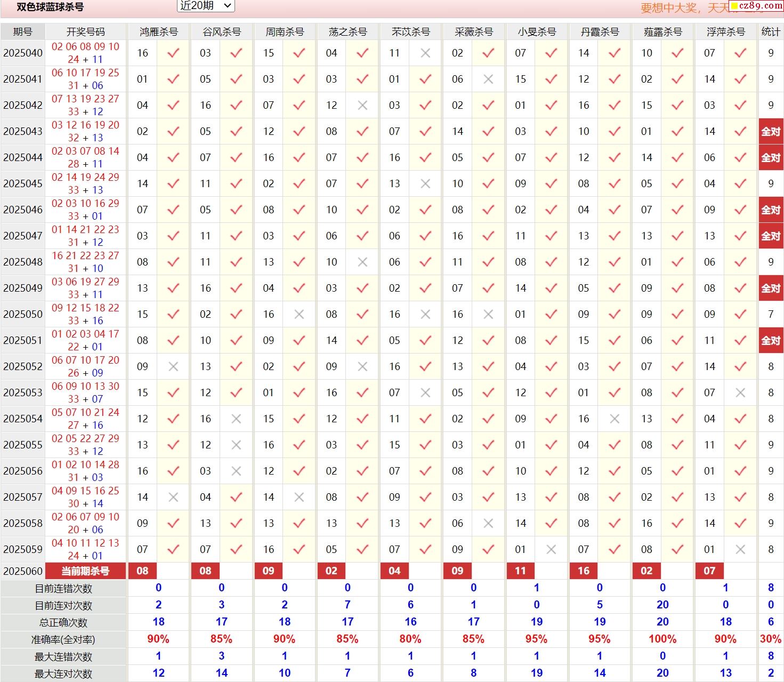Click the red 07 badge under 浮萍杀号
Screen dimensions: 784x682
pyautogui.click(x=709, y=571)
